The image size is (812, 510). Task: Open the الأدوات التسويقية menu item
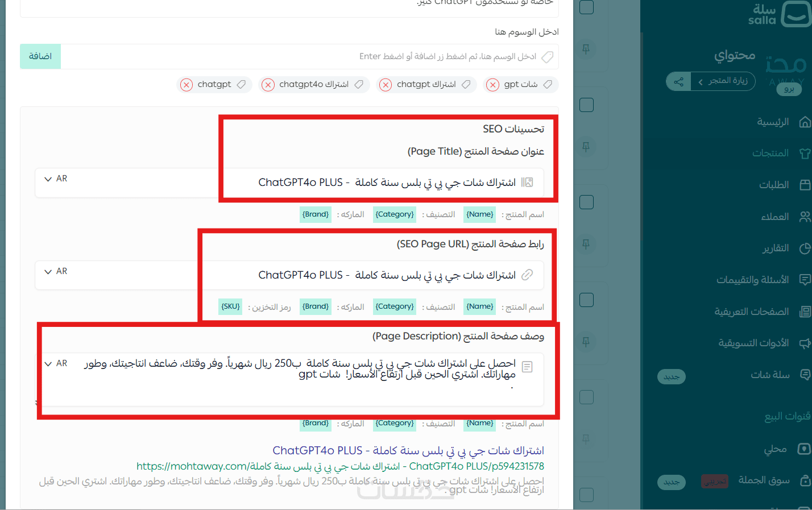click(753, 343)
